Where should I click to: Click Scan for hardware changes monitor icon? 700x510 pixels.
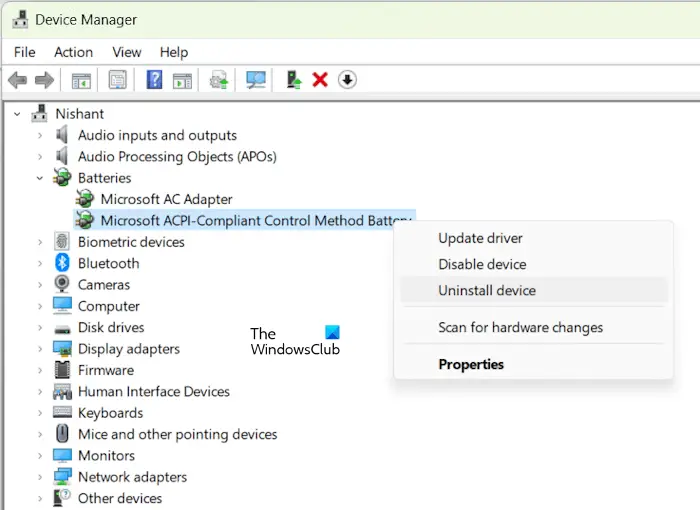(x=256, y=80)
